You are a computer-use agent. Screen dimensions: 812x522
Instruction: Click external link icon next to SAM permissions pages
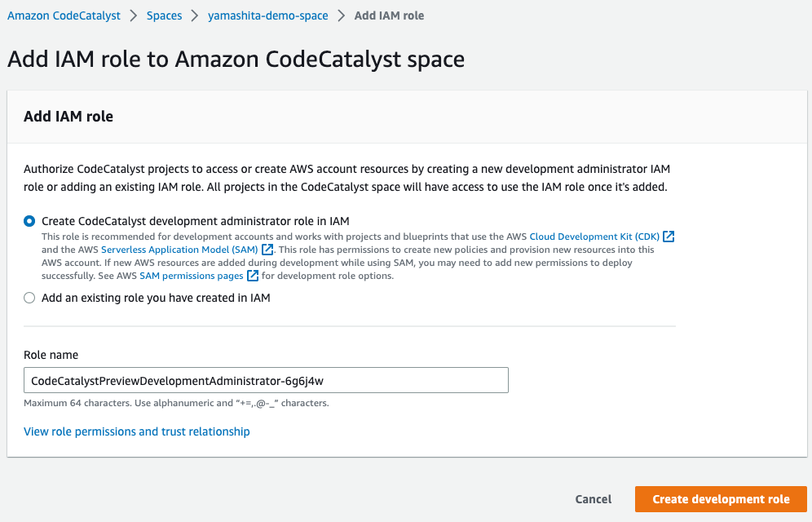253,276
